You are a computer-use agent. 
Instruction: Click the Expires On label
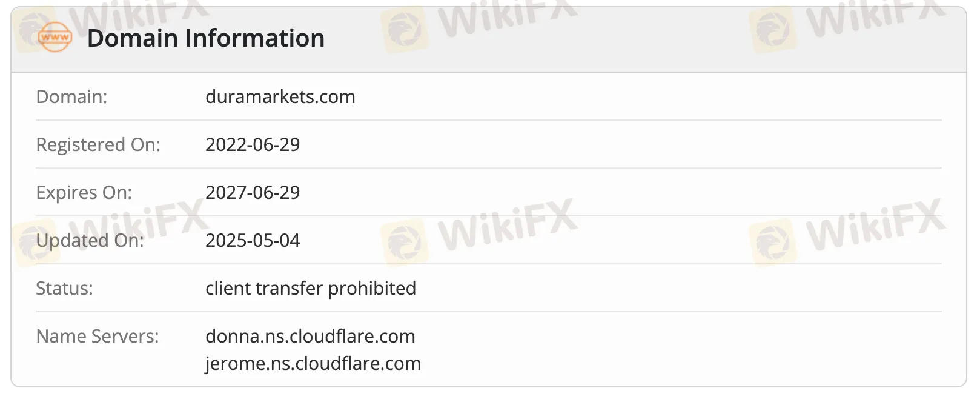pyautogui.click(x=84, y=192)
